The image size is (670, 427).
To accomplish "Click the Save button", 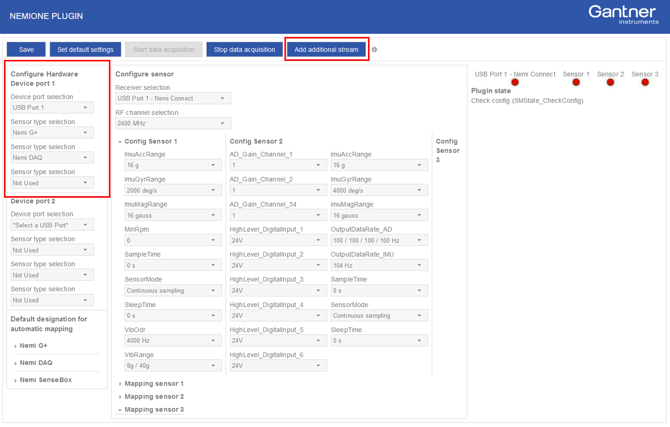I will click(x=26, y=50).
